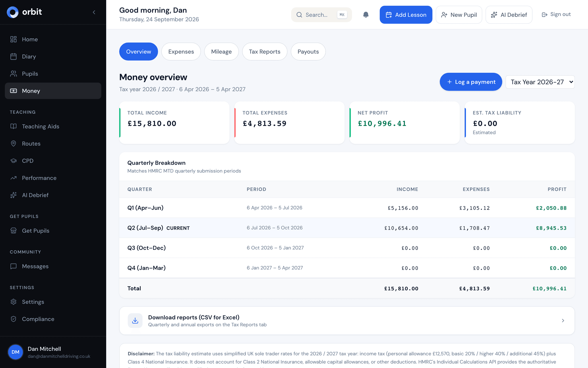Viewport: 588px width, 368px height.
Task: Open the Diary calendar page
Action: pos(53,56)
